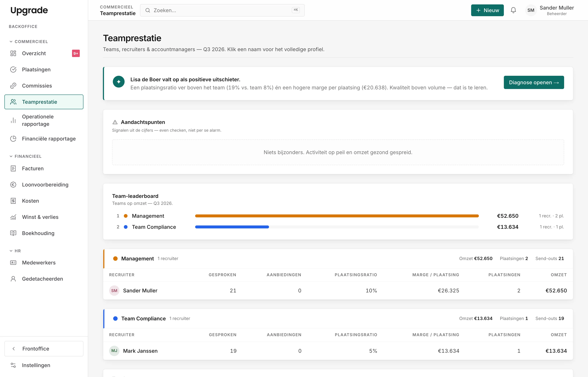Click the sparkle insight icon for Lisa de Boer
588x377 pixels.
pos(119,82)
